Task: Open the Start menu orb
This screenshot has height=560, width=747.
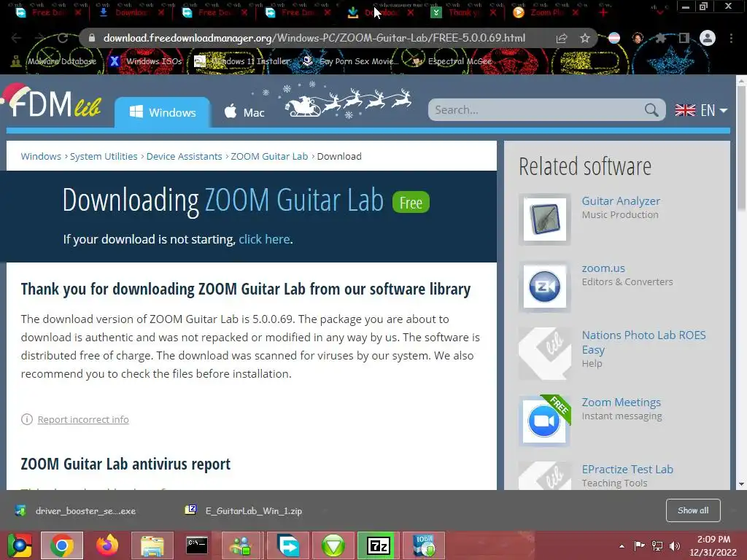Action: 19,545
